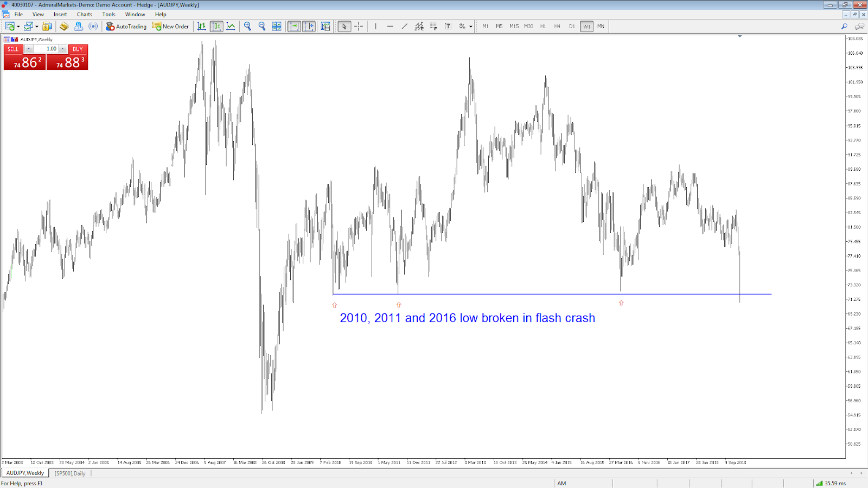Open the Charts menu
868x488 pixels.
[x=85, y=14]
